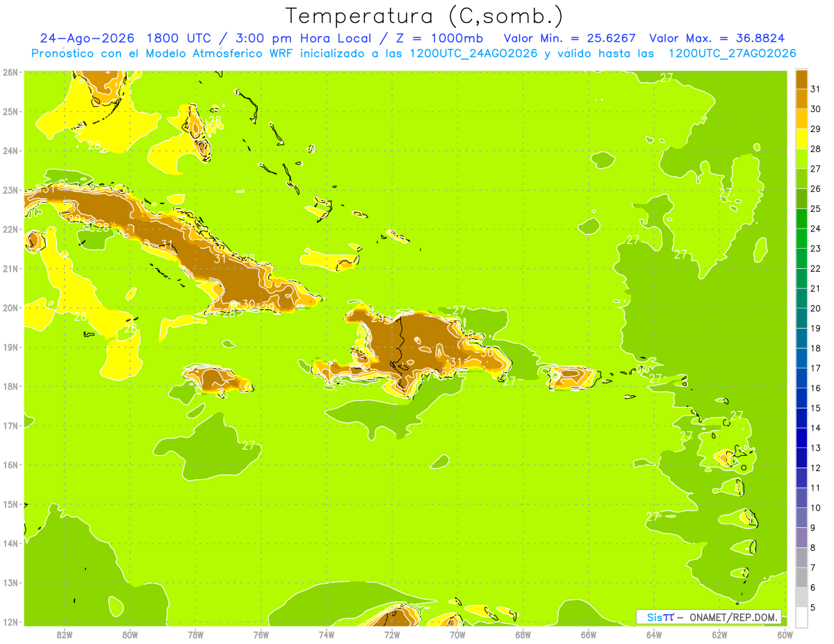Click the blue legend swatch between 15 and 16

click(x=802, y=398)
